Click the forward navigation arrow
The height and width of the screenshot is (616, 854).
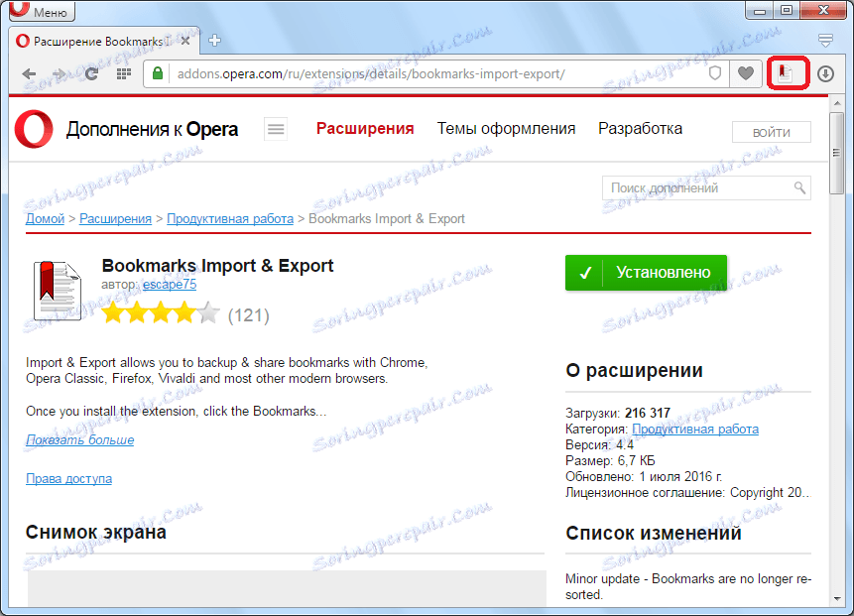(x=59, y=73)
